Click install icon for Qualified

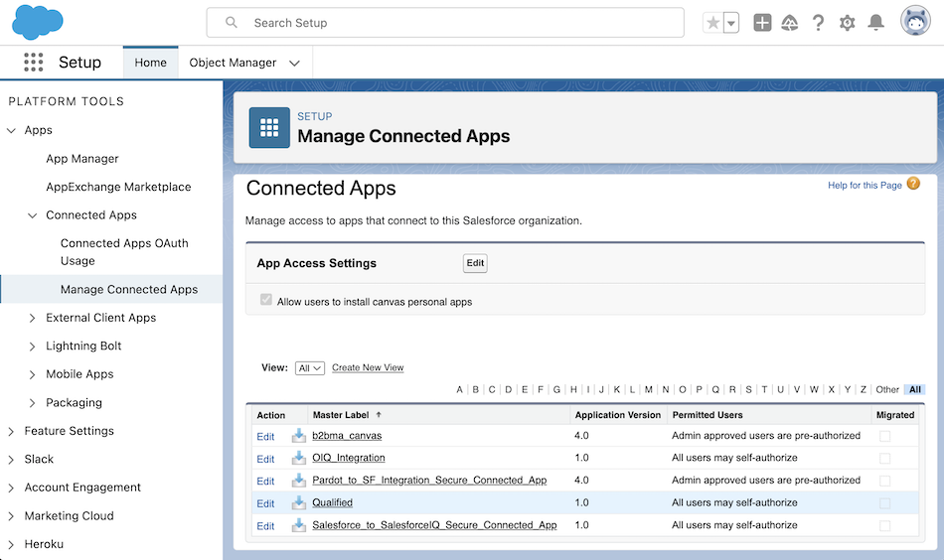point(299,502)
